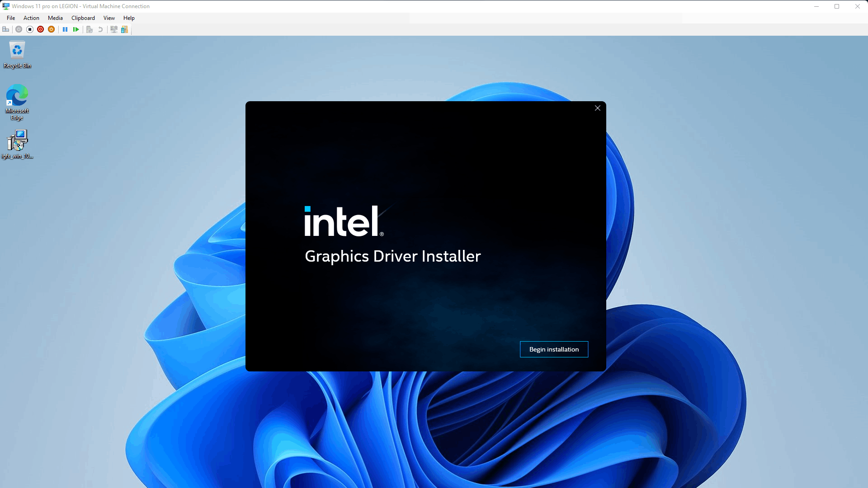The image size is (868, 488).
Task: Start the virtual machine with the power icon
Action: 19,29
